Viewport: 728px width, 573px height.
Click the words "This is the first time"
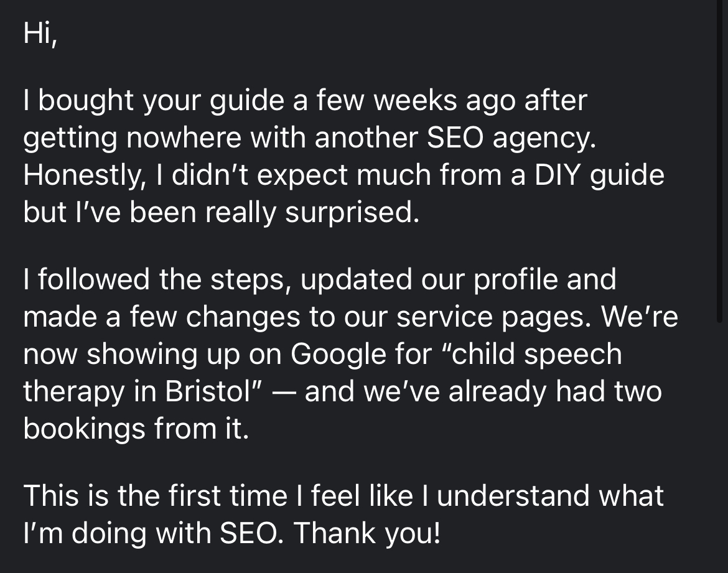(156, 495)
